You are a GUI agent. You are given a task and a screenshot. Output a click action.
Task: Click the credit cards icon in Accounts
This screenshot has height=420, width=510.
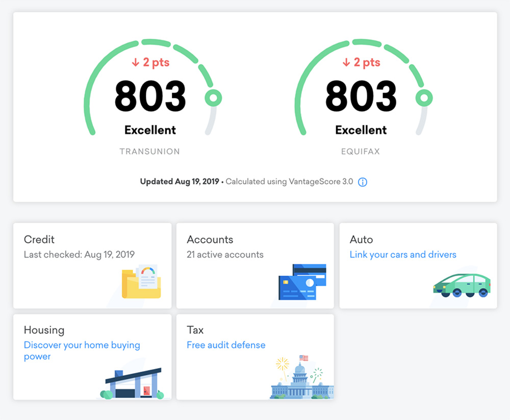pyautogui.click(x=302, y=282)
